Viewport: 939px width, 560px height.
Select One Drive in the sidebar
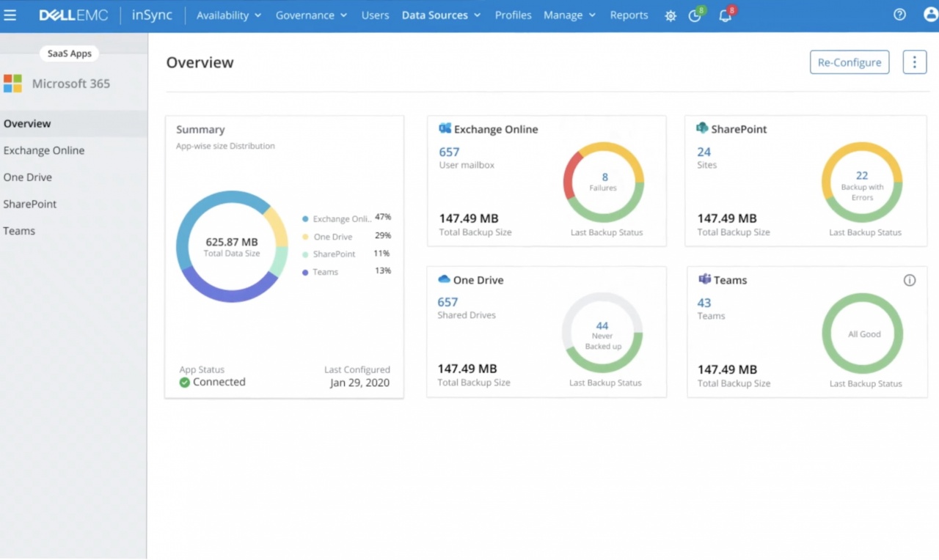pyautogui.click(x=73, y=177)
